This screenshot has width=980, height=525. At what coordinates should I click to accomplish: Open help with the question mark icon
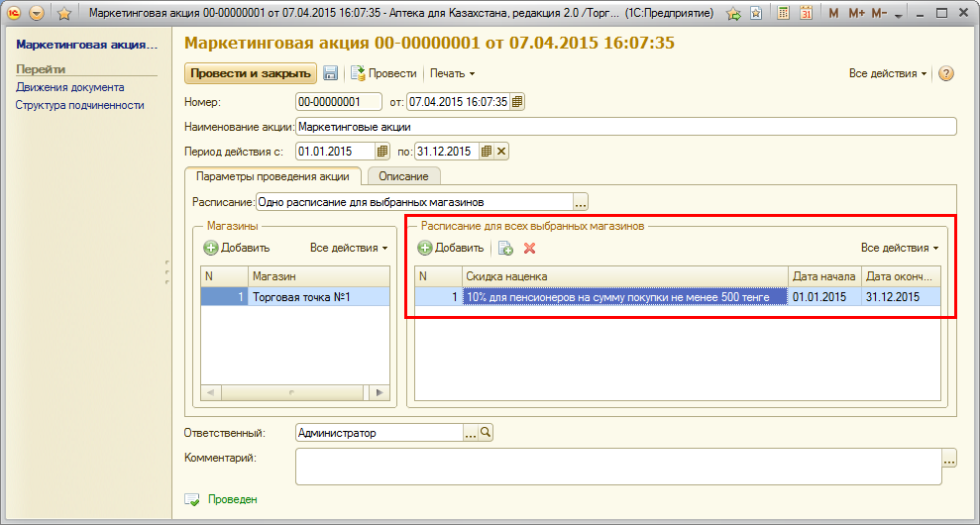pos(945,73)
